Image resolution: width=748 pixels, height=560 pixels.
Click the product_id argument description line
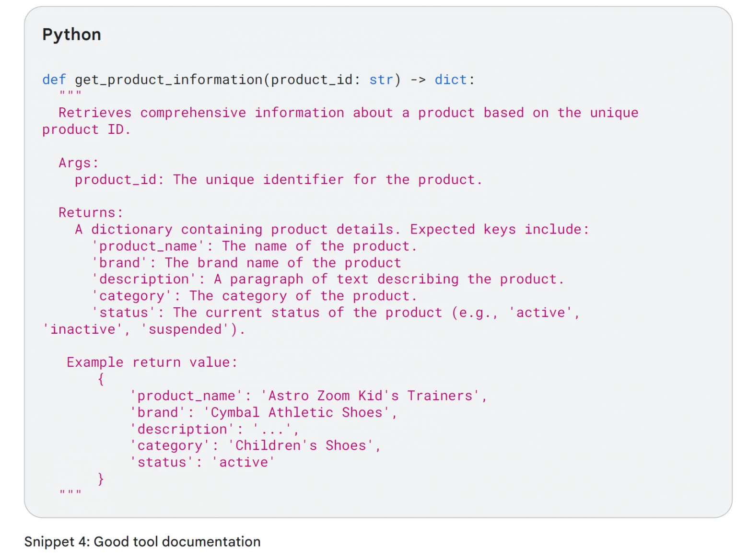tap(278, 180)
